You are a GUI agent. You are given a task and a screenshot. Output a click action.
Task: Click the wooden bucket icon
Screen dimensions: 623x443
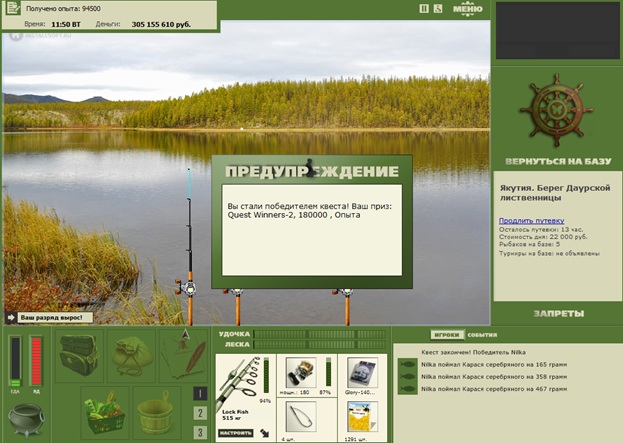(x=156, y=411)
